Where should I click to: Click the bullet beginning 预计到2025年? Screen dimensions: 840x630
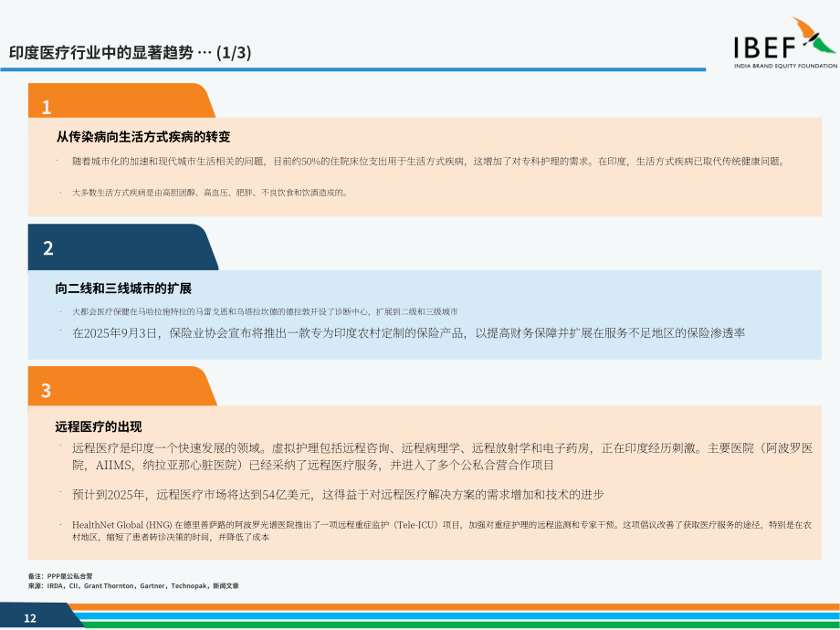[338, 495]
